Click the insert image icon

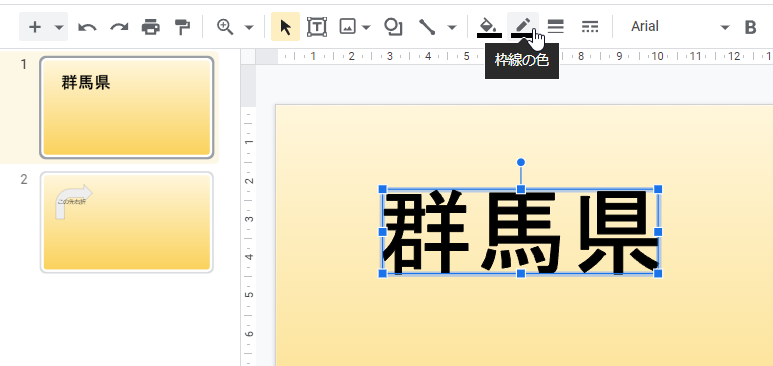[348, 27]
